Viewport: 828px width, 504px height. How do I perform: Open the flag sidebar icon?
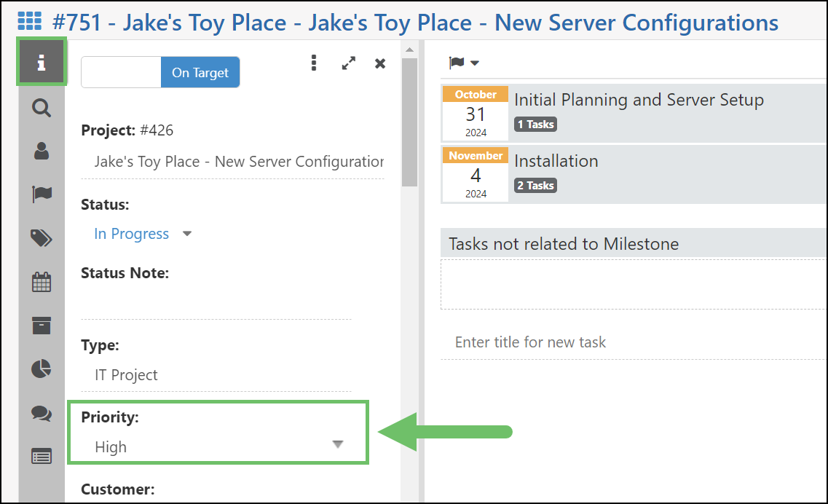[42, 194]
